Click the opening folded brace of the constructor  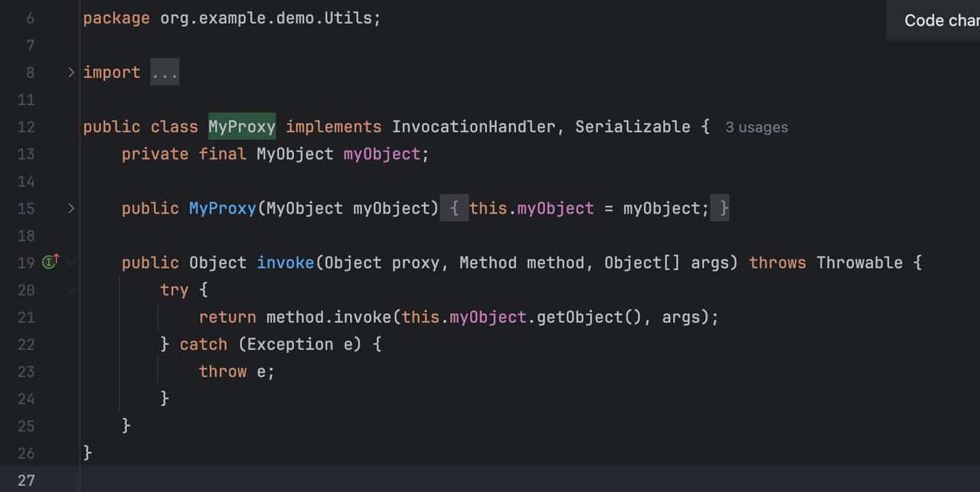coord(454,208)
